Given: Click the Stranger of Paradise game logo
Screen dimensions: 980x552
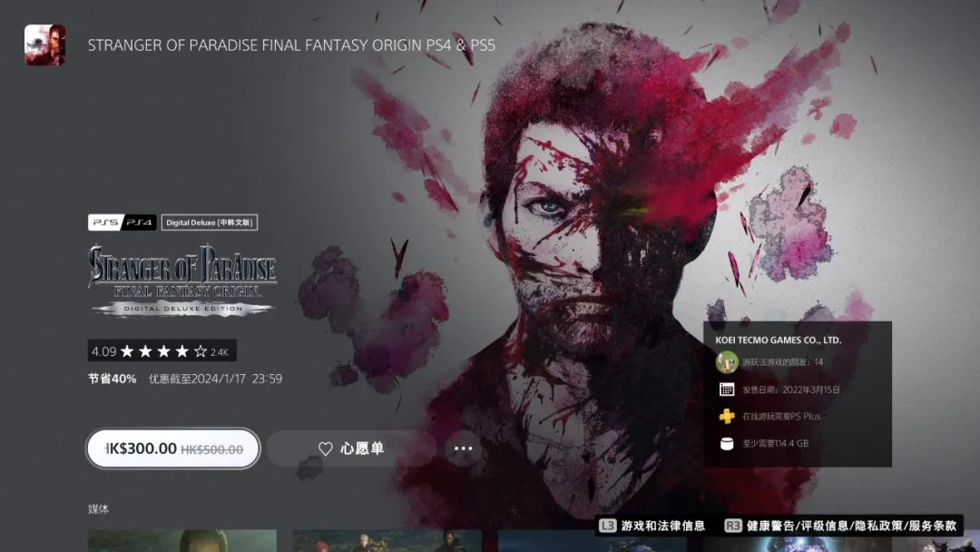Looking at the screenshot, I should pyautogui.click(x=181, y=281).
